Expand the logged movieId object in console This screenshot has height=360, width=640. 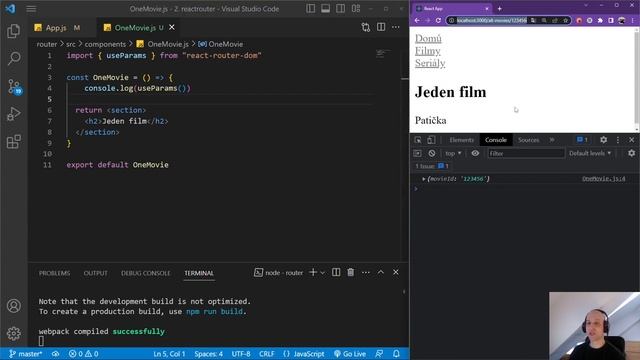423,179
